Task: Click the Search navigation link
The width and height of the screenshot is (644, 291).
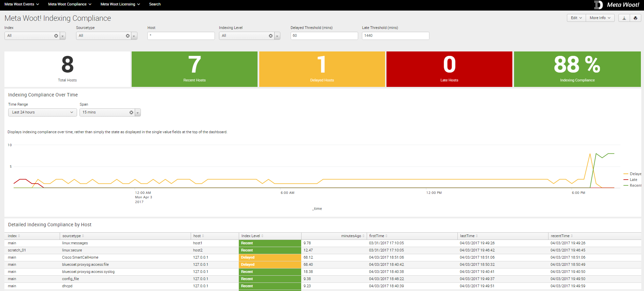Action: click(x=155, y=4)
